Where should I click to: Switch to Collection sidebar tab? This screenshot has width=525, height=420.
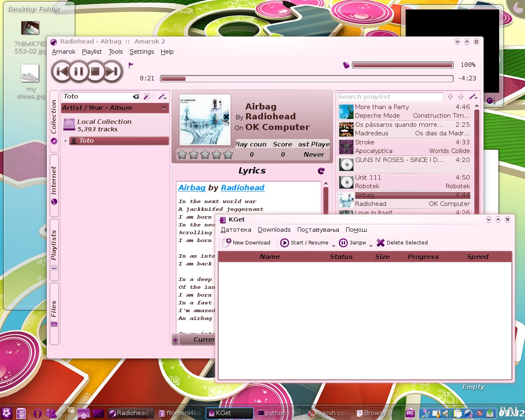(x=54, y=122)
